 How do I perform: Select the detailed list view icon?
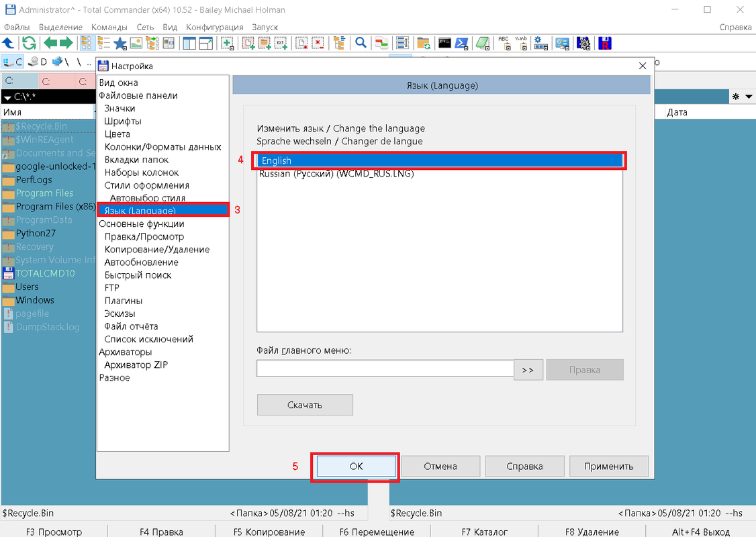pos(103,44)
